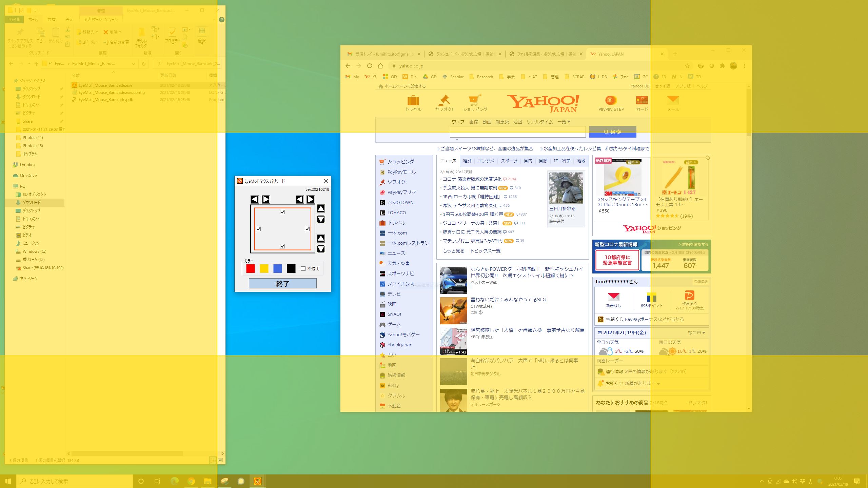The height and width of the screenshot is (488, 868).
Task: Click the Yahoo トラベル suitcase icon
Action: pos(413,100)
